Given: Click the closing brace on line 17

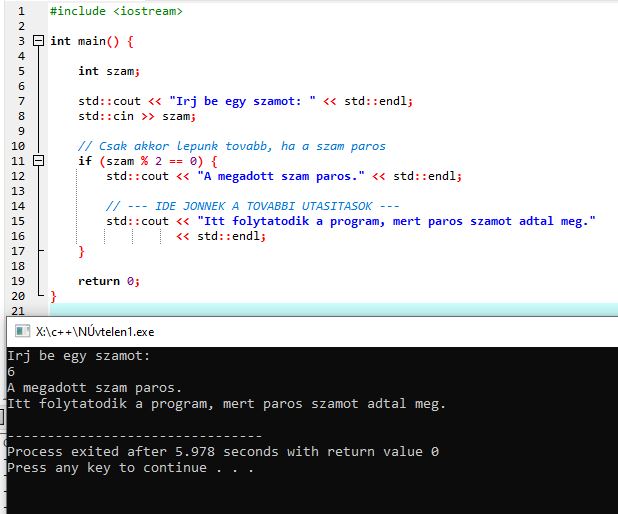Looking at the screenshot, I should [x=81, y=251].
